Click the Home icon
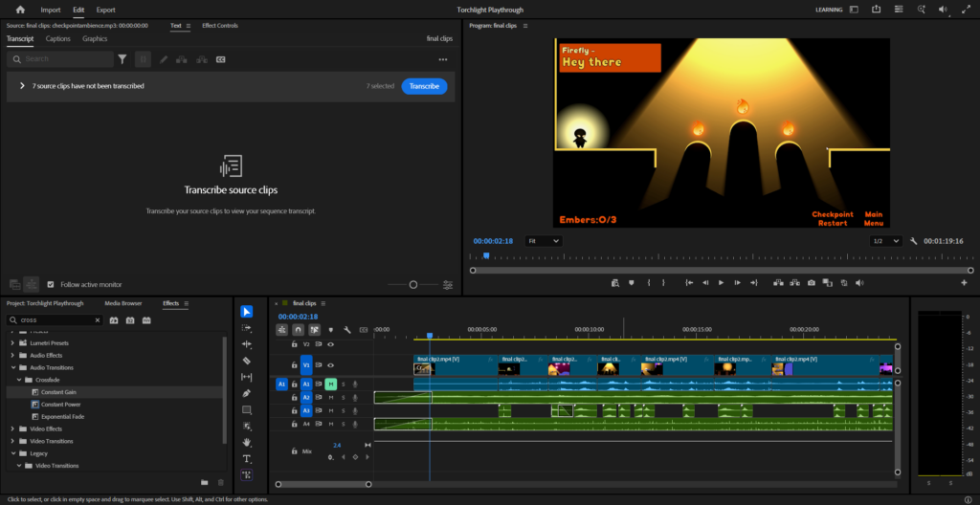 pyautogui.click(x=21, y=10)
